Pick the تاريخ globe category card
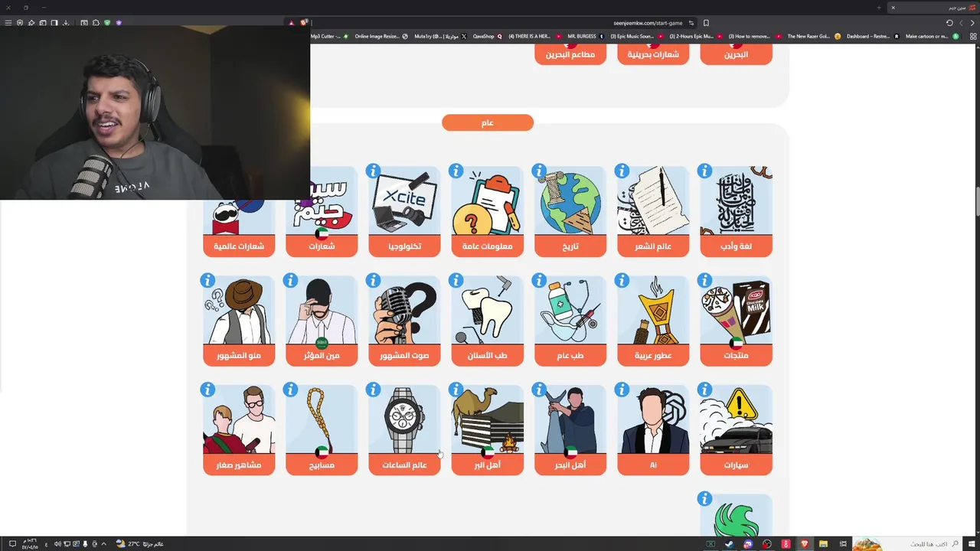 tap(570, 212)
